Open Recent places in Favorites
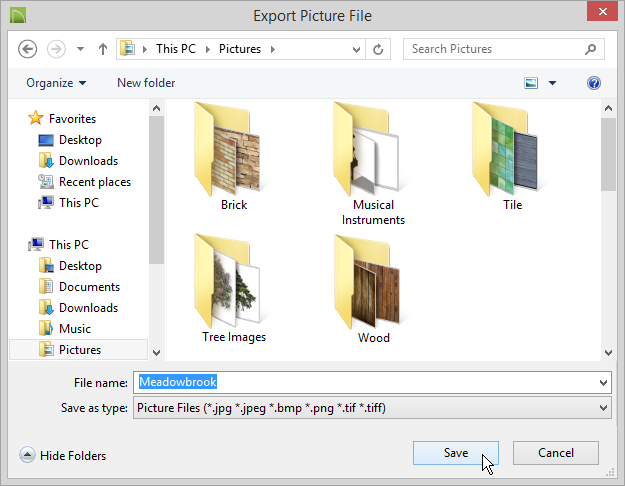625x486 pixels. [x=84, y=182]
